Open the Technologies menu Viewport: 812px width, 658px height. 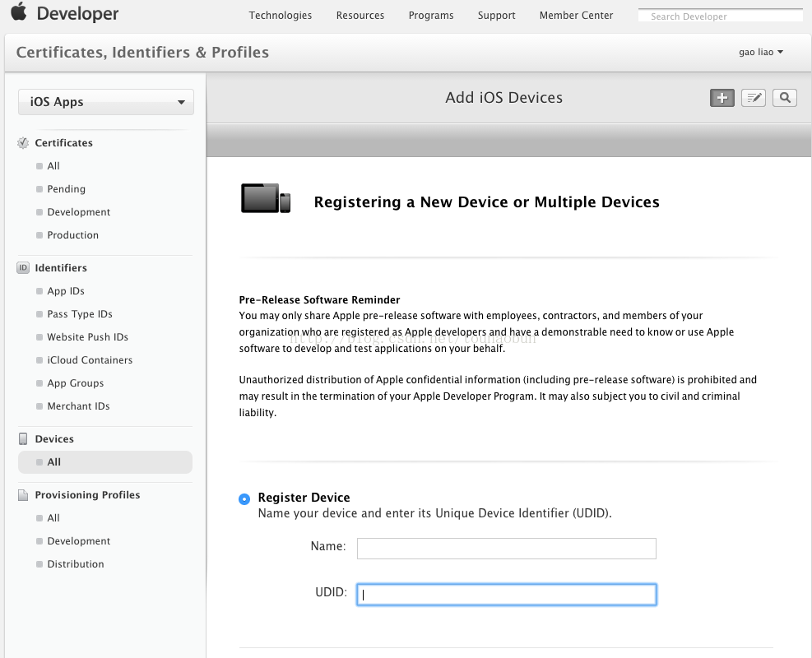(x=281, y=16)
